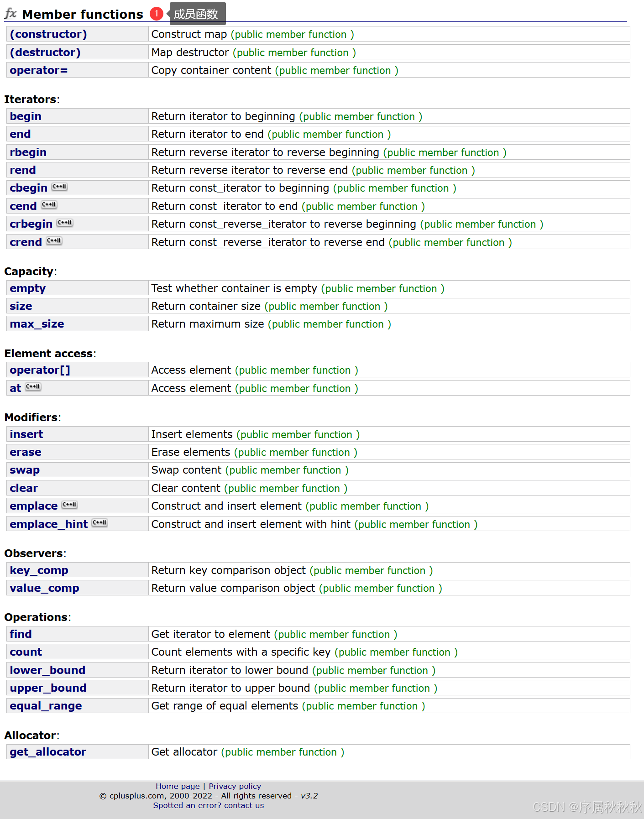This screenshot has height=819, width=644.
Task: Click the C++11 badge beside emplace
Action: (x=70, y=505)
